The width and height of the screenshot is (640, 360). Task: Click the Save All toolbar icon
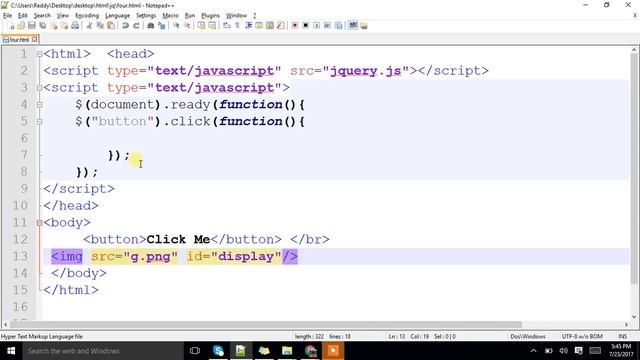[x=42, y=26]
